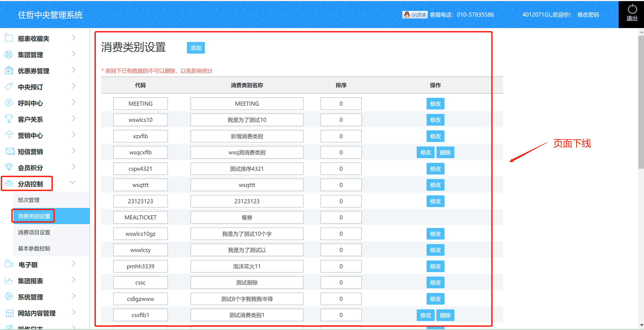Click the sort field in MEALTICKET row

coord(341,217)
